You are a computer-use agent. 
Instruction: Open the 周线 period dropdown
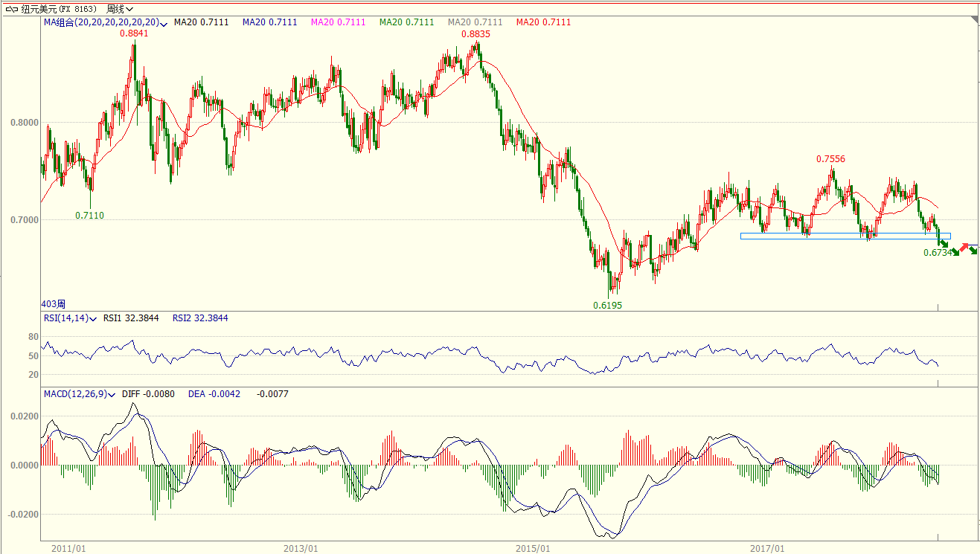coord(120,9)
